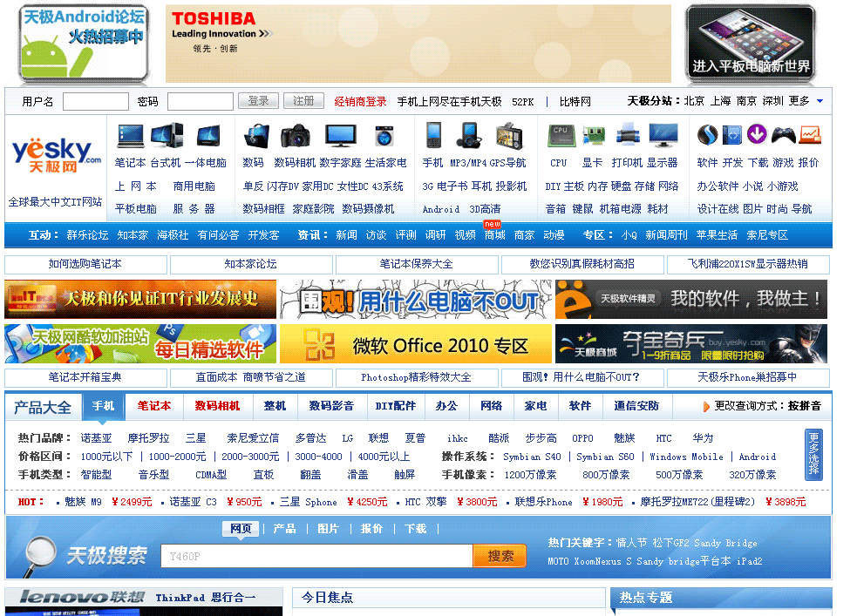Click the orange arrow beside 更改查询方式
Screen dimensions: 857x616
706,406
